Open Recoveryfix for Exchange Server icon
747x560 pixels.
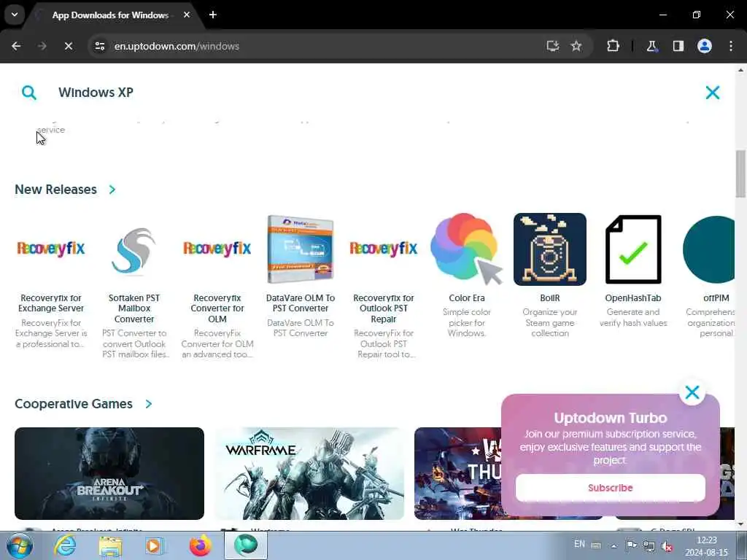point(51,249)
